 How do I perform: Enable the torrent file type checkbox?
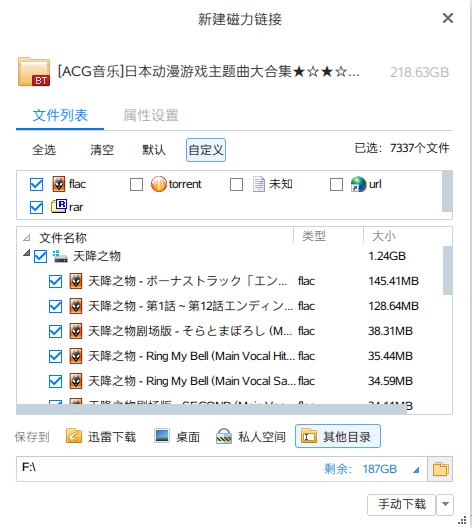pos(136,185)
